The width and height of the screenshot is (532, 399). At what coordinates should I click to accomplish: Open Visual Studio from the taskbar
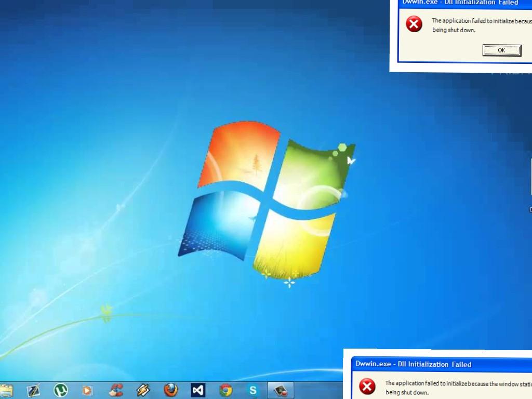[198, 390]
